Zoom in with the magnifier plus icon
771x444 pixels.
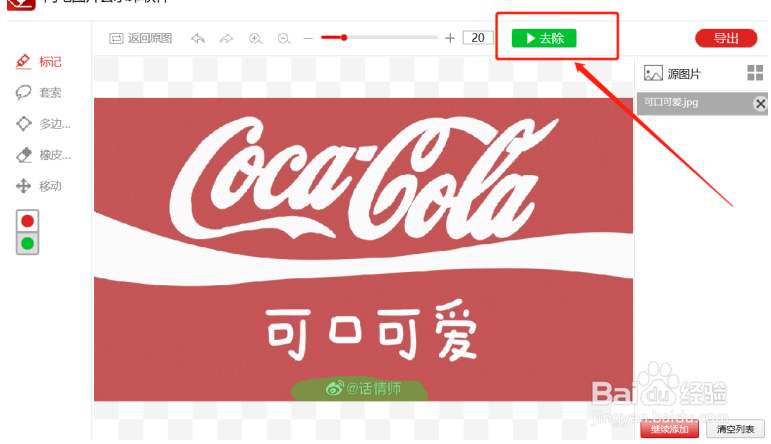click(x=255, y=38)
